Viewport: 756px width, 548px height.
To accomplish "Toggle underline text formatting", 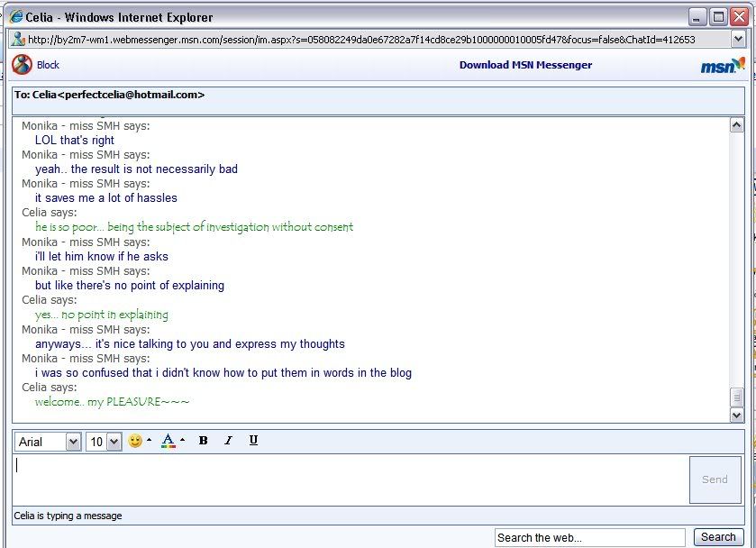I will pyautogui.click(x=253, y=441).
